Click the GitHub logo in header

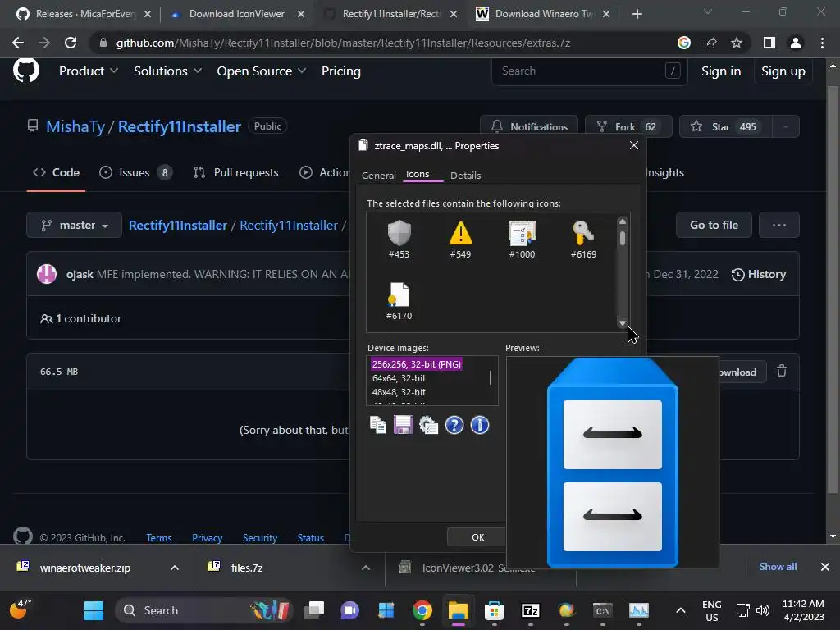click(x=26, y=71)
